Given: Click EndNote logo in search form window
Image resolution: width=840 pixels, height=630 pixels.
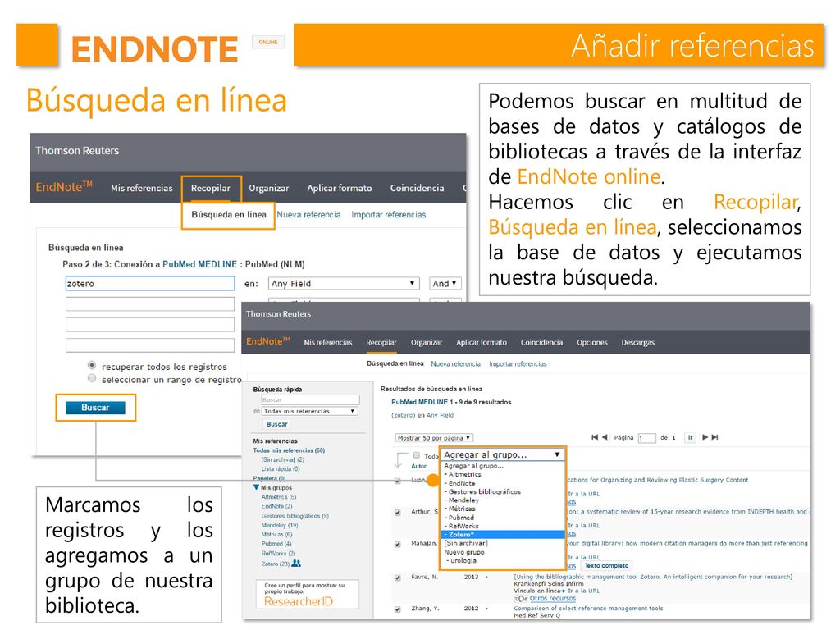Looking at the screenshot, I should pos(64,187).
